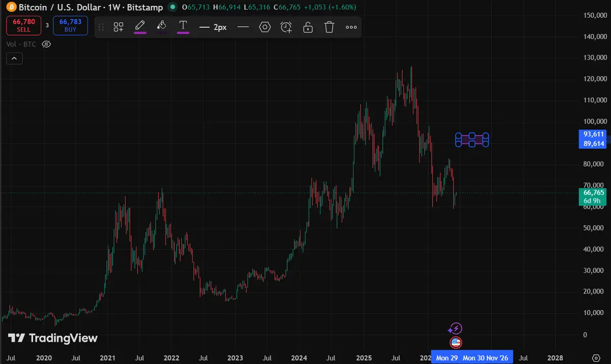Select the top-left handle of the rectangle drawing
This screenshot has width=611, height=364.
tap(458, 136)
